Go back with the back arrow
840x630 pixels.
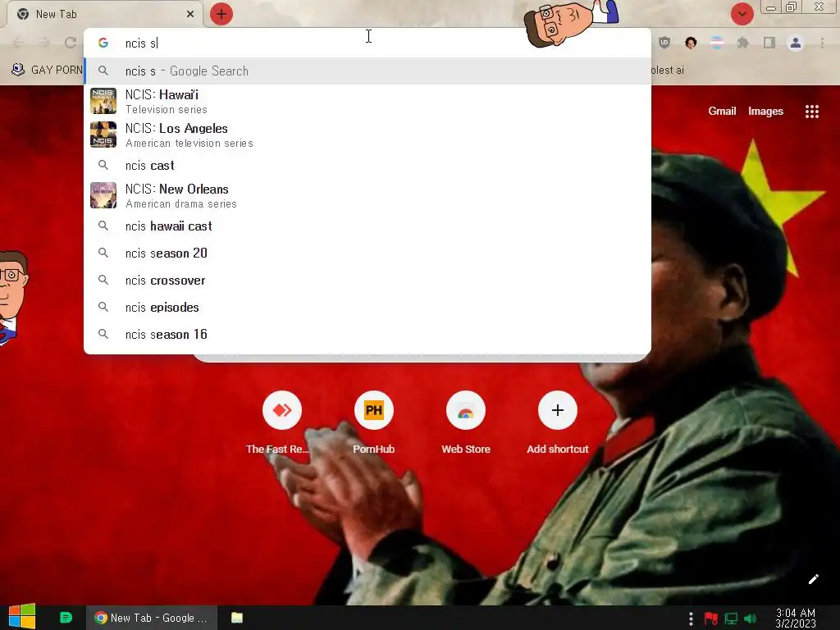click(18, 43)
